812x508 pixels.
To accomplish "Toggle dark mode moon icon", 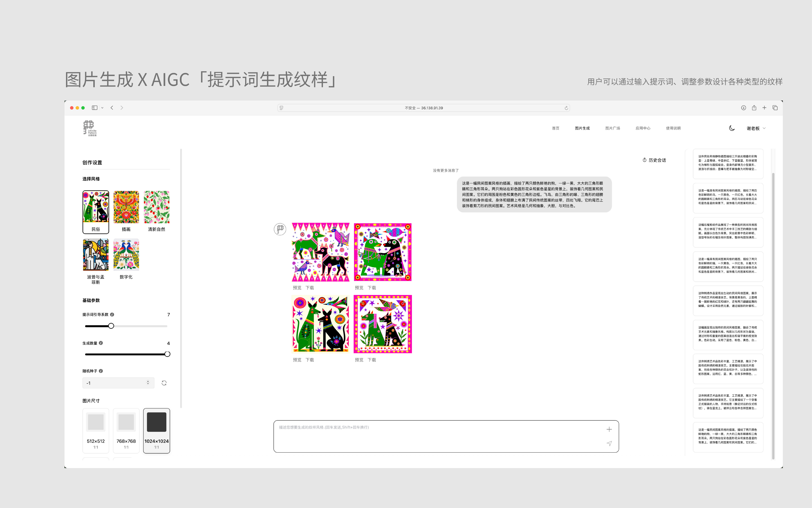I will pos(732,128).
